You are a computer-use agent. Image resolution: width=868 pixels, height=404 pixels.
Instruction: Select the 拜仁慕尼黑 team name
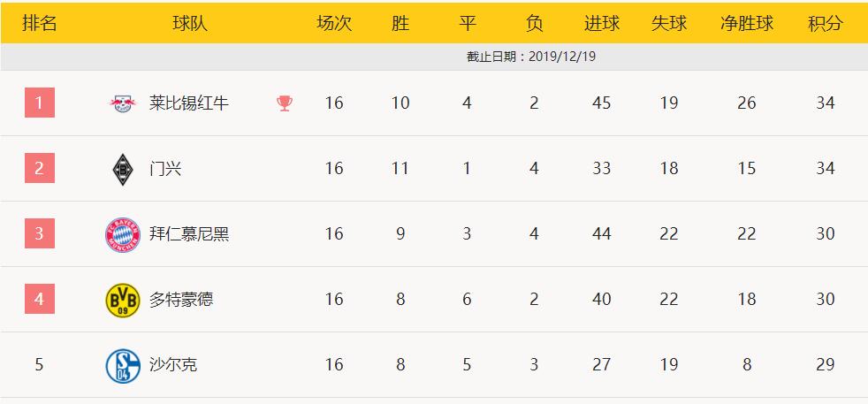click(189, 234)
